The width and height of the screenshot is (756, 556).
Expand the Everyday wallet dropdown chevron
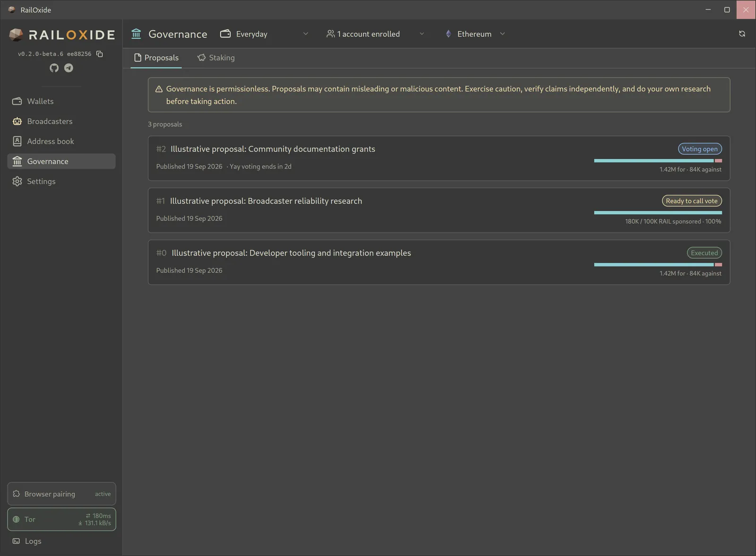pyautogui.click(x=306, y=34)
